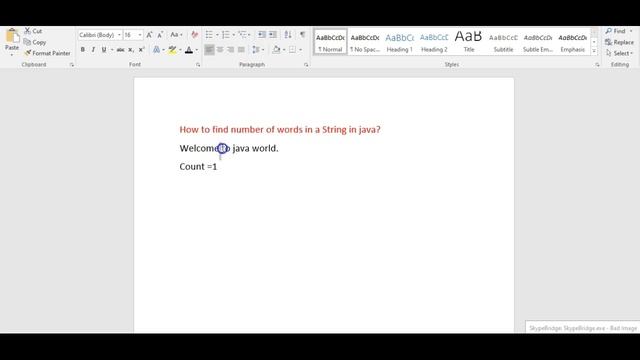The height and width of the screenshot is (360, 640).
Task: Toggle strikethrough formatting
Action: tap(120, 50)
